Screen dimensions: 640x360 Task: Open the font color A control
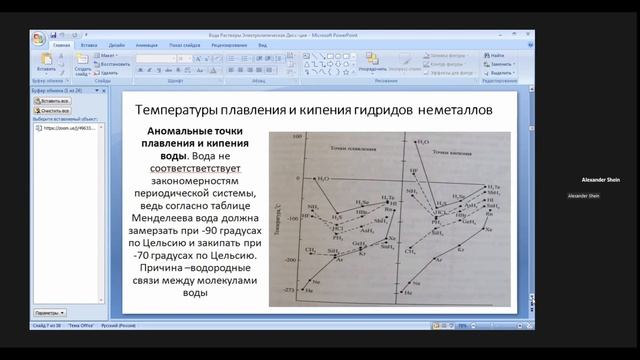point(213,70)
